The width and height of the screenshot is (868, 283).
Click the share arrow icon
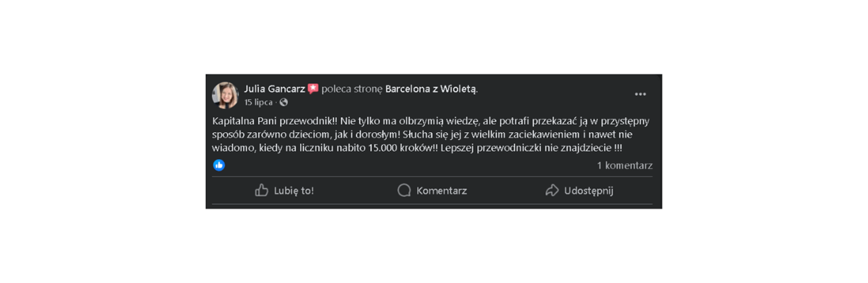click(552, 190)
